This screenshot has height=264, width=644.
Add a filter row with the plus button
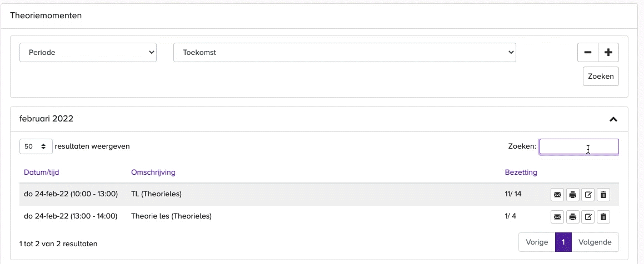(x=608, y=53)
